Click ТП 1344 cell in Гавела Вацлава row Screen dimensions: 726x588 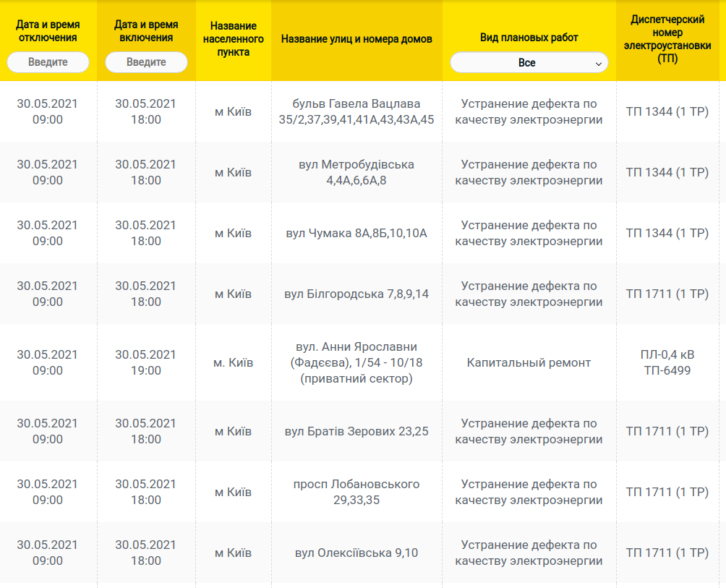click(x=667, y=111)
